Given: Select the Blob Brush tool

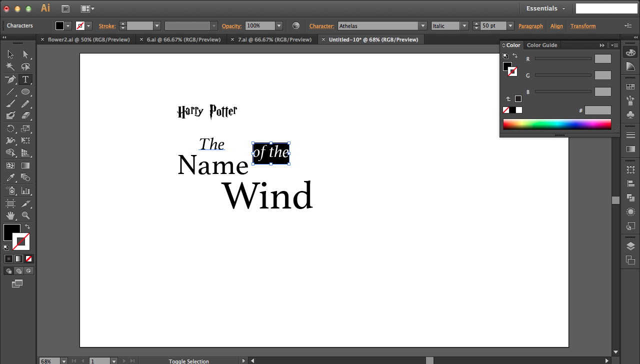Looking at the screenshot, I should click(x=10, y=115).
